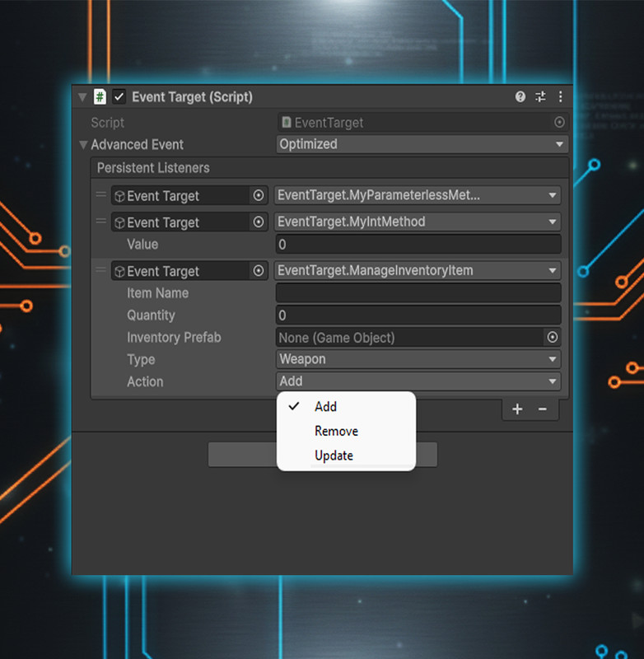Viewport: 644px width, 659px height.
Task: Disable the Event Target script checkbox
Action: click(x=119, y=97)
